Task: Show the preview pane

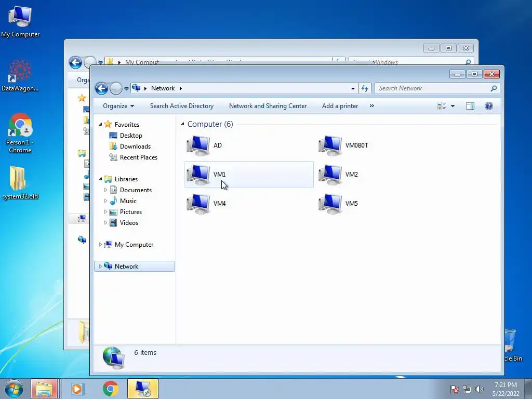Action: pos(470,106)
